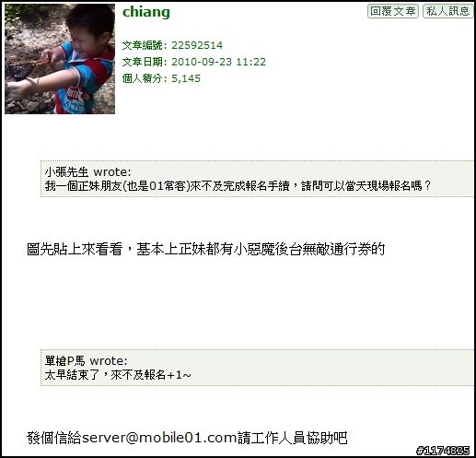
Task: Click the watermark number #1174825
Action: [443, 451]
